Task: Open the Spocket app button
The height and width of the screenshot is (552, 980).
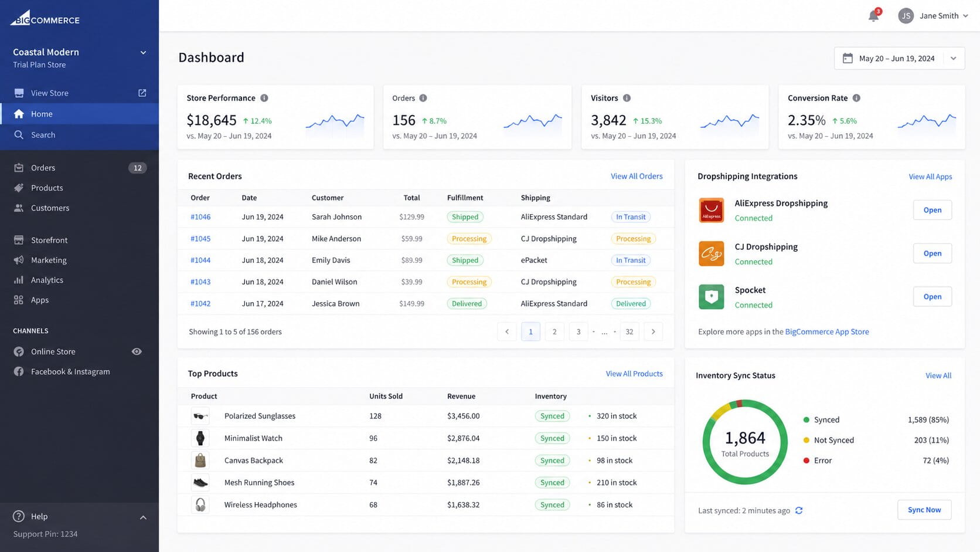Action: point(932,297)
